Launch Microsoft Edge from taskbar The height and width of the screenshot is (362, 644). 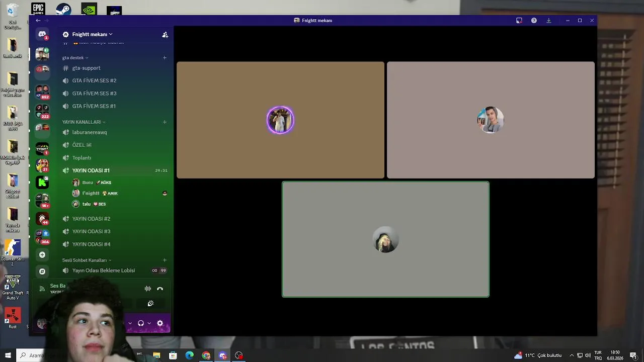pyautogui.click(x=189, y=355)
